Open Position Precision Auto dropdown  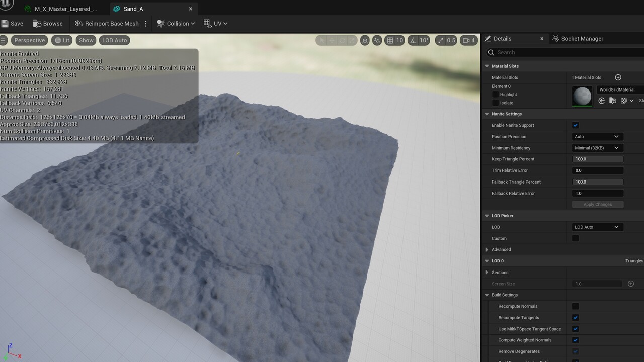598,137
